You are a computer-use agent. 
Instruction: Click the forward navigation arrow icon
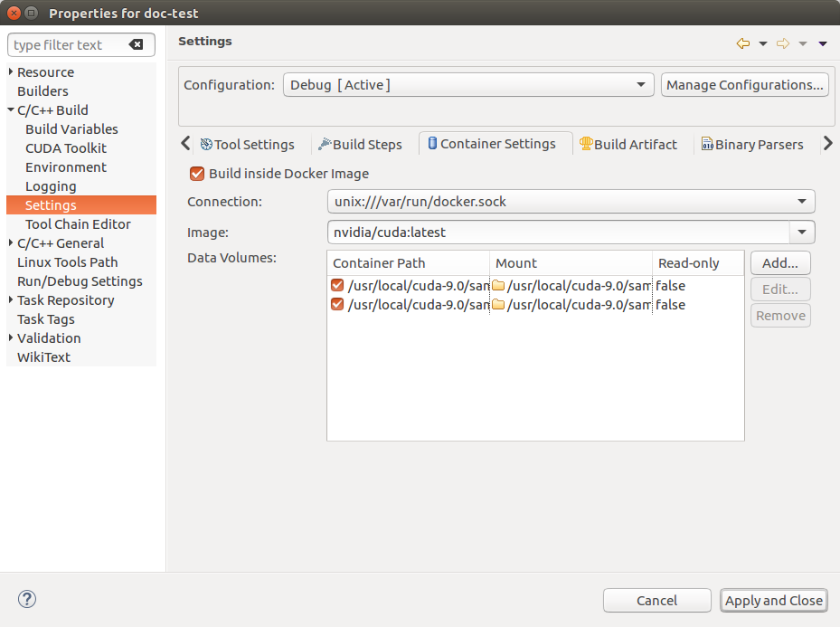(783, 43)
